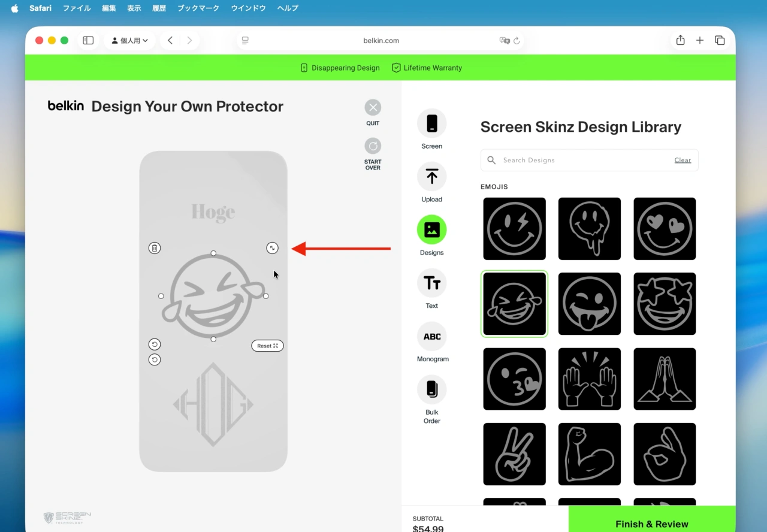This screenshot has width=767, height=532.
Task: Select the Screen icon in the sidebar
Action: click(x=431, y=123)
